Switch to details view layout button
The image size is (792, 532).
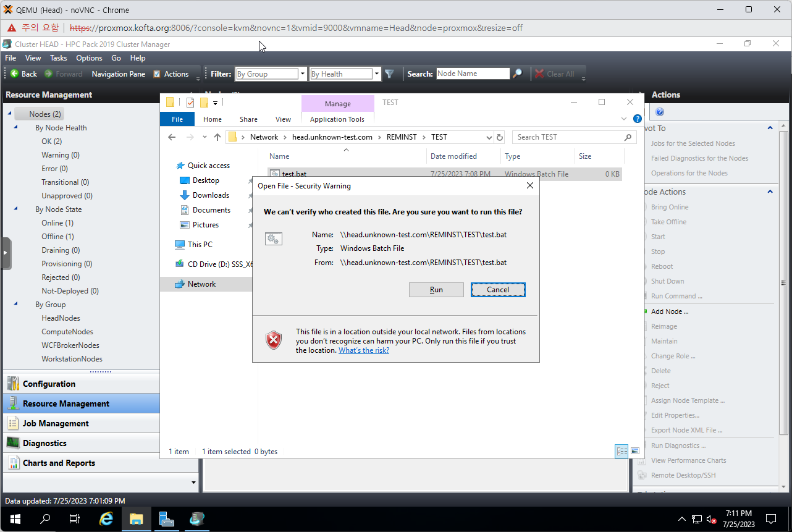click(x=621, y=452)
